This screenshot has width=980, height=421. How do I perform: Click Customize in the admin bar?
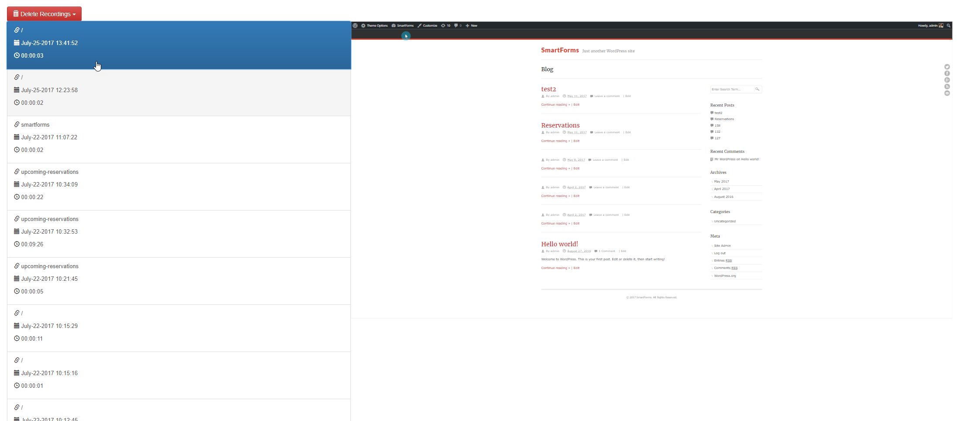[427, 26]
